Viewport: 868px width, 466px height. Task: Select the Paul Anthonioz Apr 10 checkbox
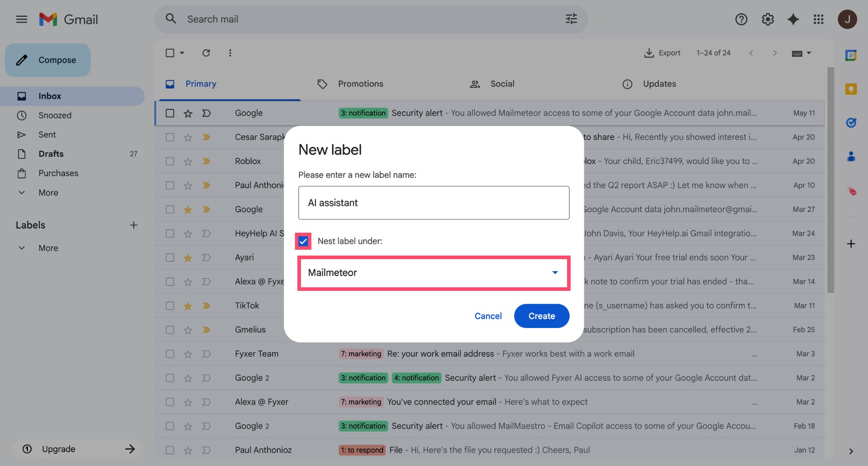tap(170, 185)
